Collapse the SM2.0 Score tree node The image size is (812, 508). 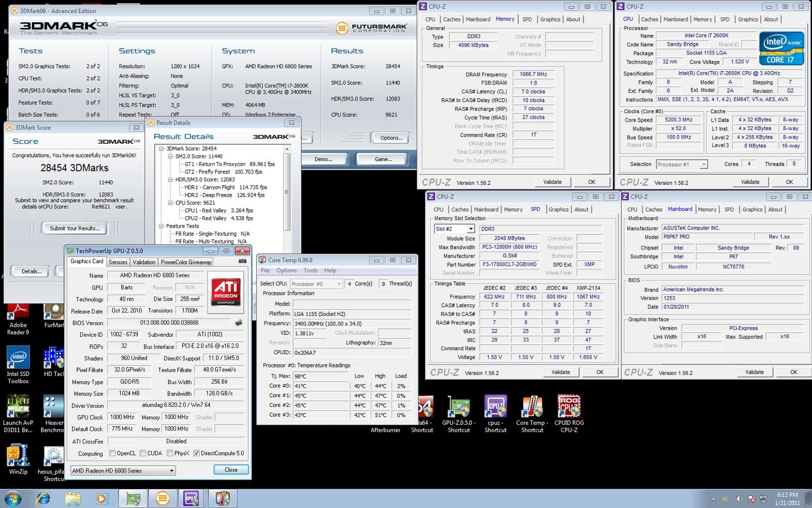[171, 156]
